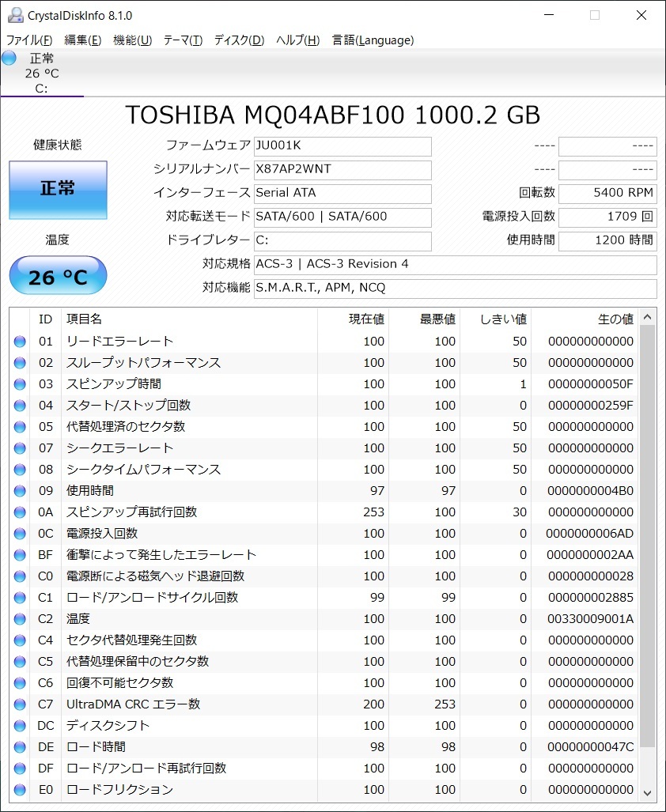
Task: Click the status orb for DE ロード時間
Action: [x=20, y=747]
